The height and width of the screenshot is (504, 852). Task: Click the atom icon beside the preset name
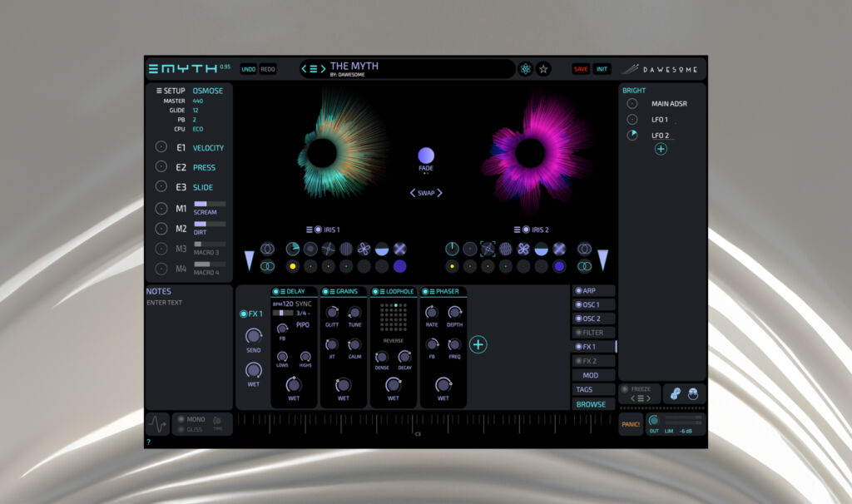(x=525, y=69)
